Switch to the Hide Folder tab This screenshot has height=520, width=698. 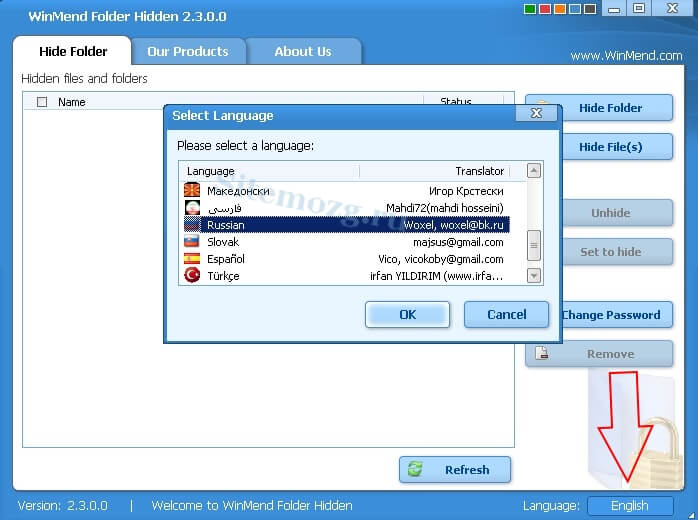(x=73, y=52)
